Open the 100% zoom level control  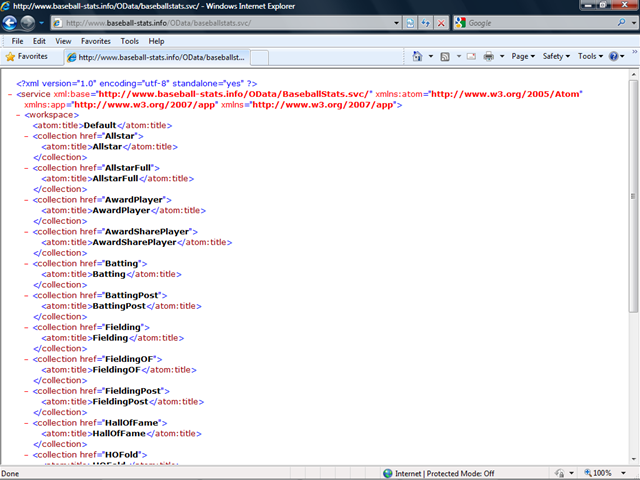pyautogui.click(x=603, y=473)
